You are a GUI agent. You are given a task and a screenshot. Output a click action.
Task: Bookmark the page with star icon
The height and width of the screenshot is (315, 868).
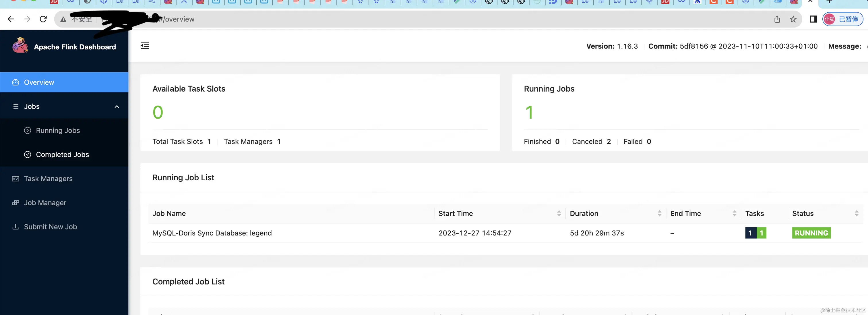point(793,19)
